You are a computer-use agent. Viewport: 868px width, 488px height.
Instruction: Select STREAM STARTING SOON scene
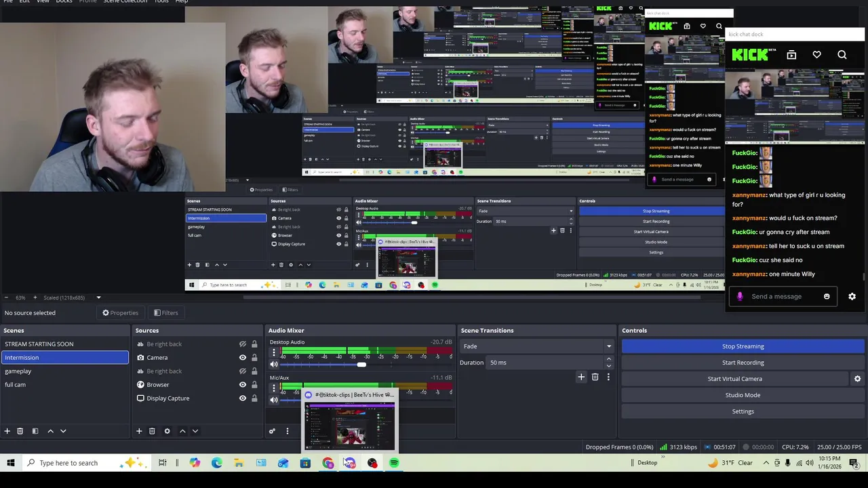point(64,344)
